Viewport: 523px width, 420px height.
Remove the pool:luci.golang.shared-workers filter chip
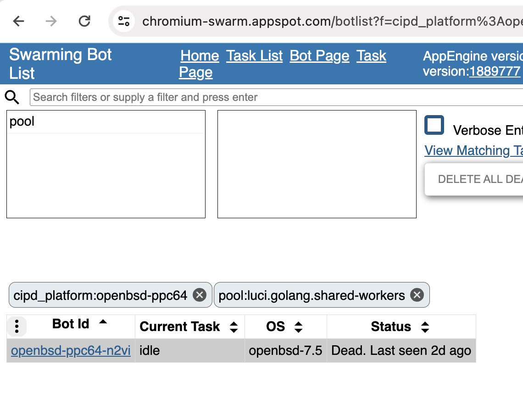(x=417, y=295)
